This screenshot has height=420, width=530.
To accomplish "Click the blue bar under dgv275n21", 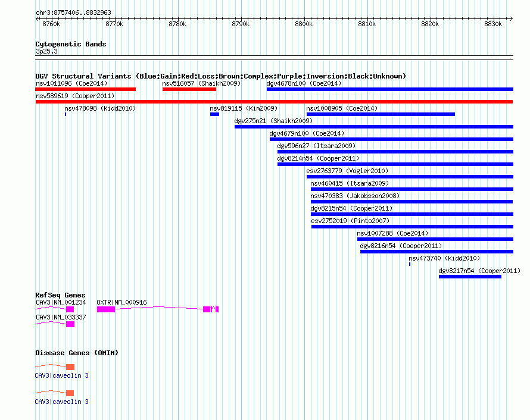I will pos(374,127).
